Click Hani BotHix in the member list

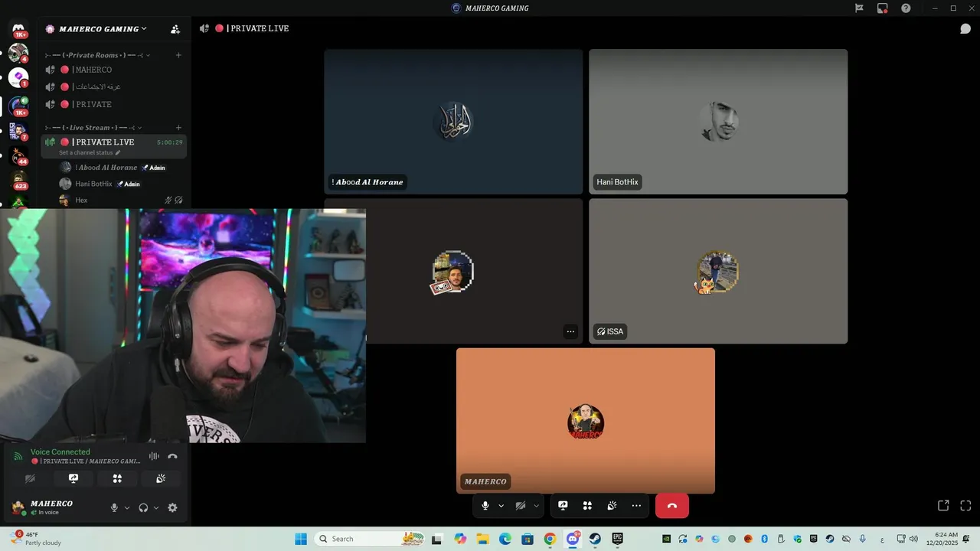113,184
